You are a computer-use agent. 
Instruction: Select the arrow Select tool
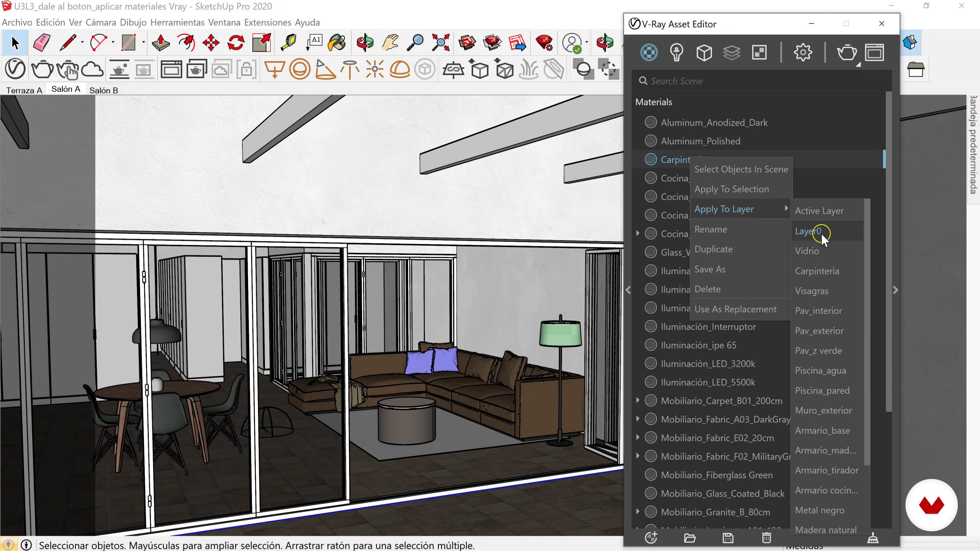click(15, 42)
